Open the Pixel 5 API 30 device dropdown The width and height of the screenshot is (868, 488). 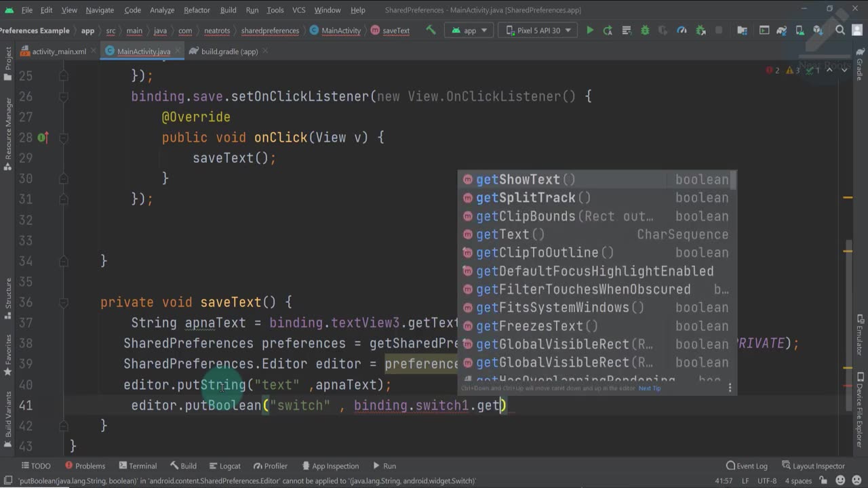click(538, 30)
